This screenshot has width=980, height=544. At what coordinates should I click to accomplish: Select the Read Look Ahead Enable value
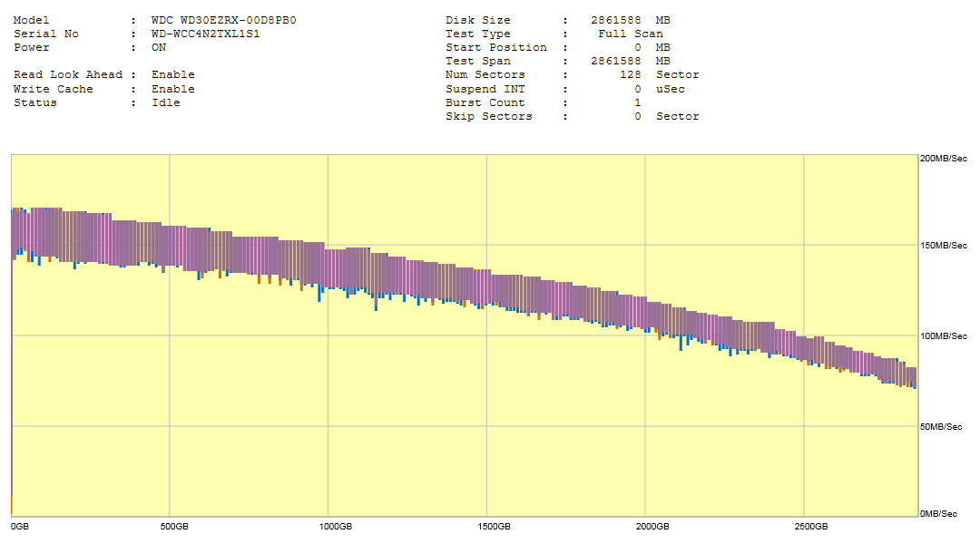tap(172, 74)
